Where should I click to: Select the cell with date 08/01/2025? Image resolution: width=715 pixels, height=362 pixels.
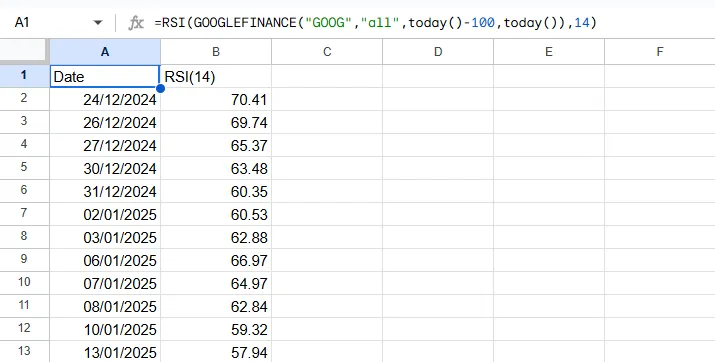click(x=105, y=306)
